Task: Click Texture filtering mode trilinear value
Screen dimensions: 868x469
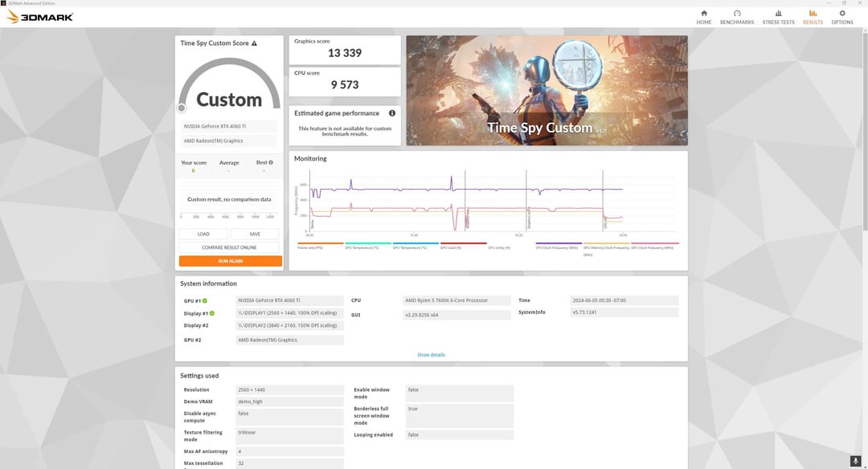Action: tap(289, 436)
